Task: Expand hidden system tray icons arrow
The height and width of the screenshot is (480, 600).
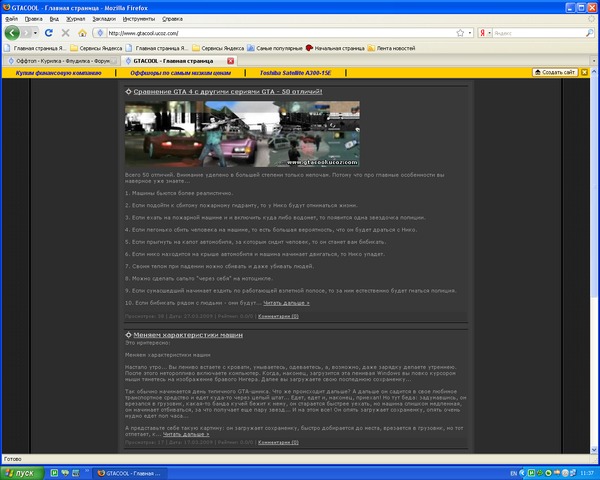Action: coord(522,473)
